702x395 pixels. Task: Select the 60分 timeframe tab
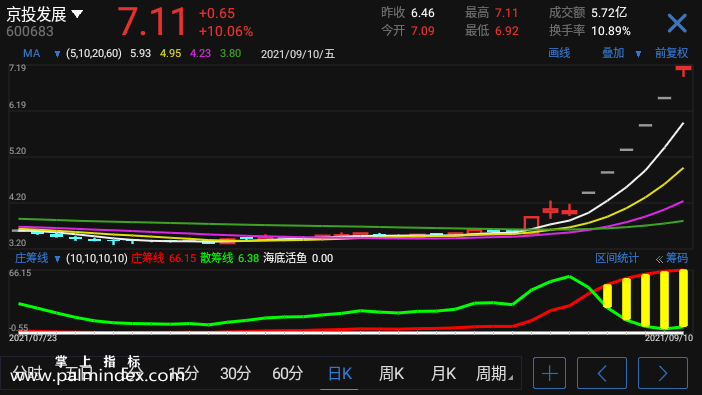287,374
